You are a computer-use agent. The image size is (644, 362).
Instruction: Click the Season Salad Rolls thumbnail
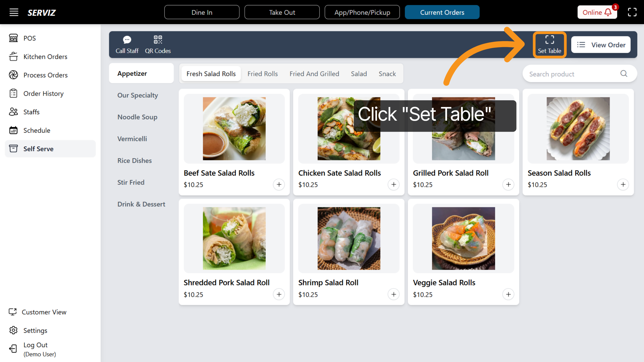click(x=578, y=129)
